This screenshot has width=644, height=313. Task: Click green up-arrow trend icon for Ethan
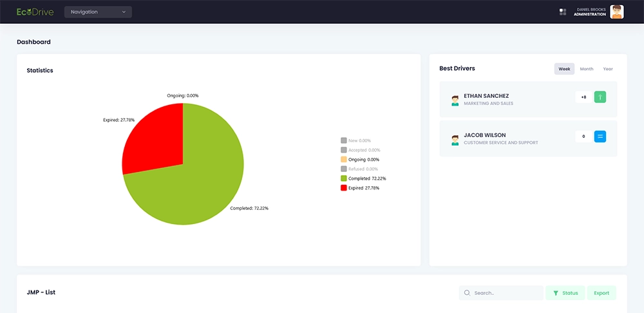[x=600, y=97]
